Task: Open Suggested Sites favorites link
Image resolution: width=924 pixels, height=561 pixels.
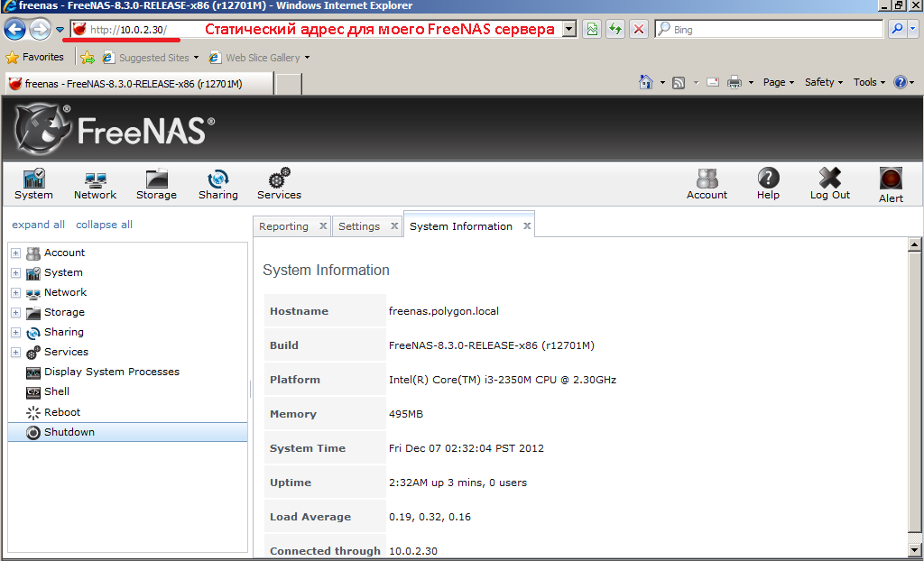Action: [151, 57]
